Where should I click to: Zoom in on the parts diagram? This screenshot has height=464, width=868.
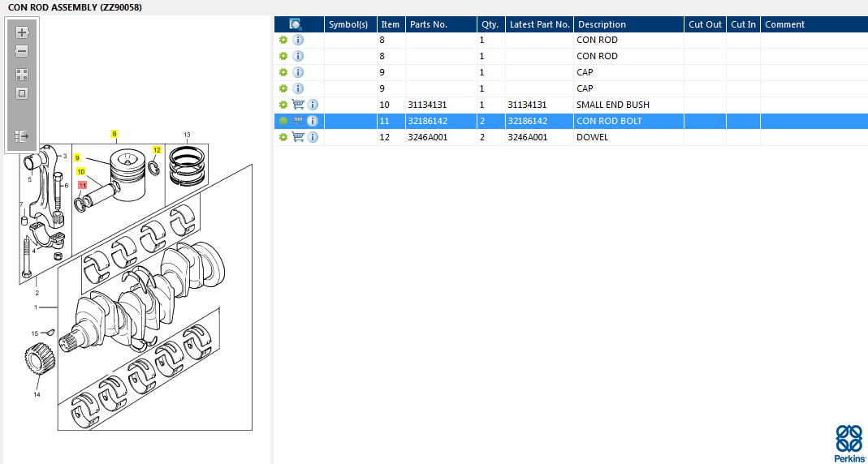point(22,32)
